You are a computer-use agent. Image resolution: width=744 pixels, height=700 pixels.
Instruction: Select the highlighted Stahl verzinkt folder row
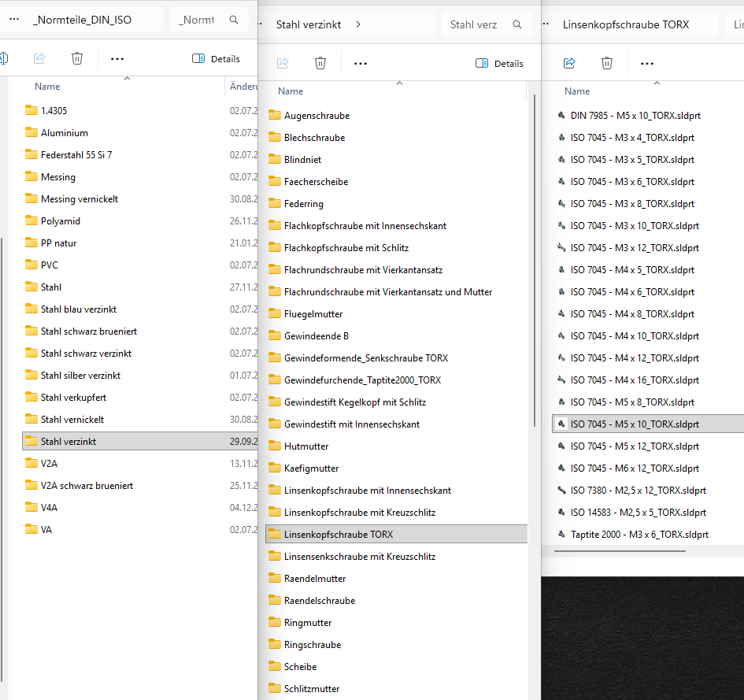tap(140, 442)
